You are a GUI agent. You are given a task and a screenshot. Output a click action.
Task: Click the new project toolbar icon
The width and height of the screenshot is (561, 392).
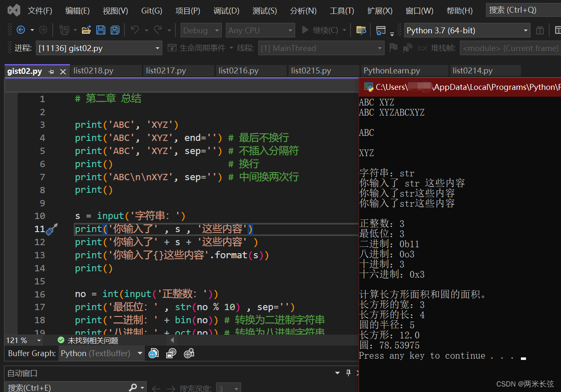click(64, 30)
